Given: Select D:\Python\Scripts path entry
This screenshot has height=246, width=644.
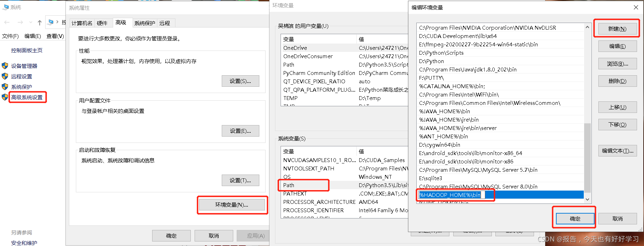Looking at the screenshot, I should (500, 53).
